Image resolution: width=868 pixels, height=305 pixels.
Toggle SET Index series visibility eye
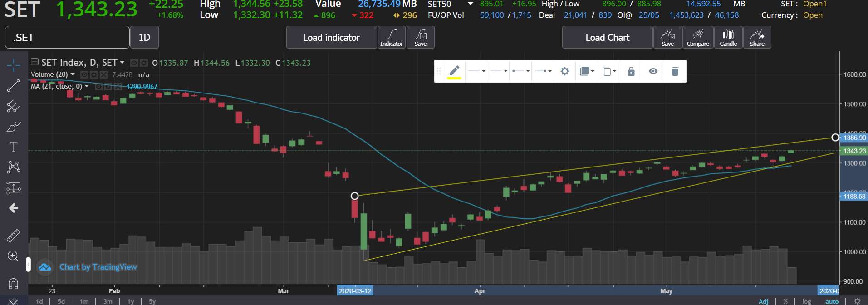coord(134,63)
